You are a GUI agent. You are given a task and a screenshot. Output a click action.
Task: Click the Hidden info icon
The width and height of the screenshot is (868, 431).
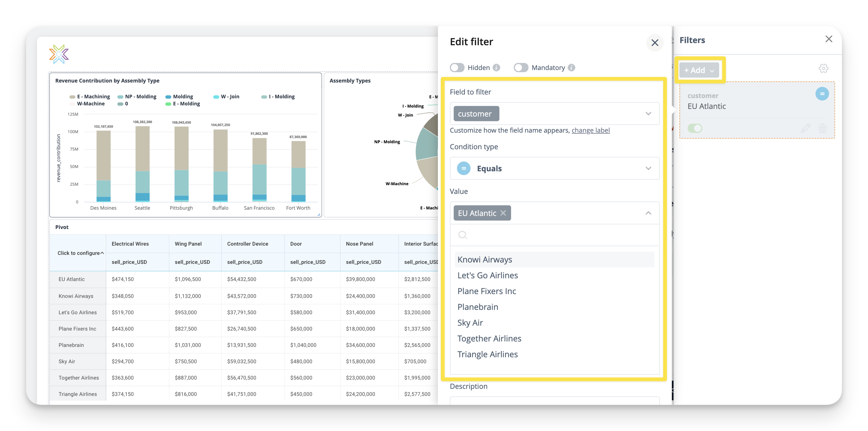click(x=496, y=68)
